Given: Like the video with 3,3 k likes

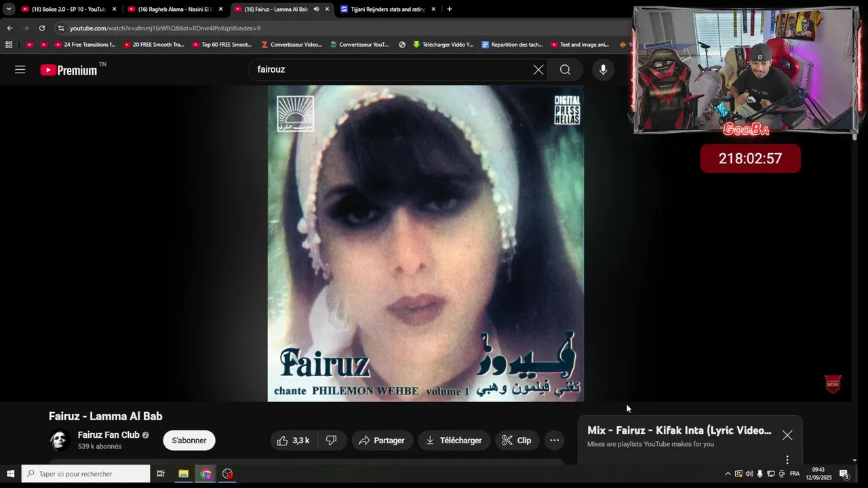Looking at the screenshot, I should click(293, 441).
